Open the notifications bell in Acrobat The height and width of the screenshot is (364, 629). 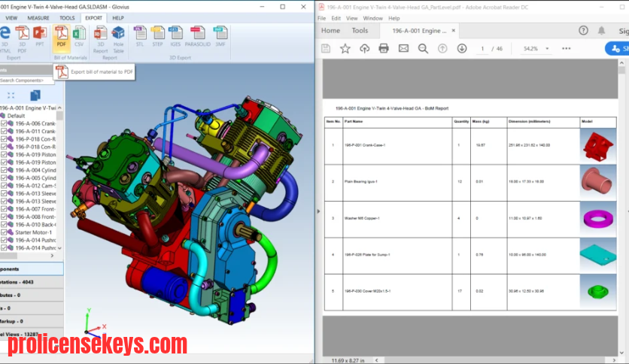click(601, 31)
